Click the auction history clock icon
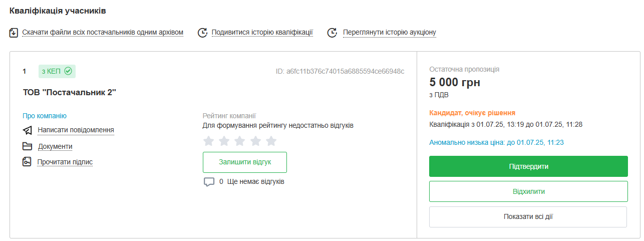 pyautogui.click(x=332, y=33)
